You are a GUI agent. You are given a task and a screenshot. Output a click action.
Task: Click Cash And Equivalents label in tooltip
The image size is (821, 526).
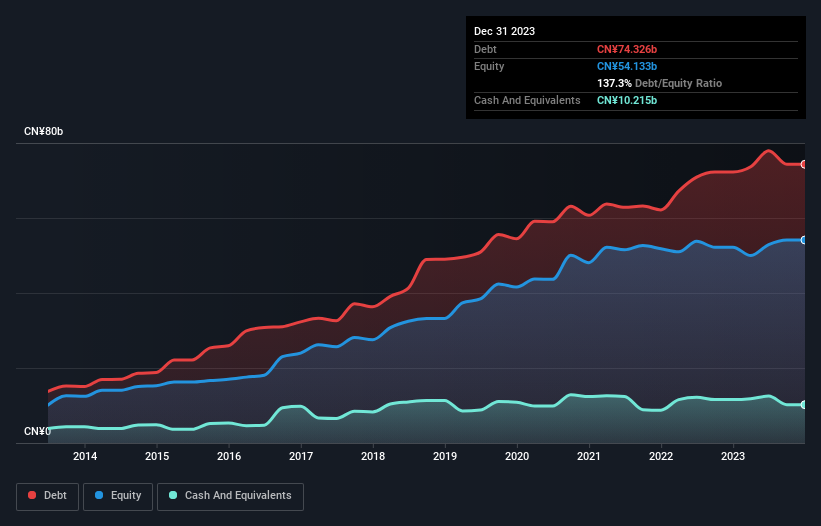pyautogui.click(x=527, y=100)
